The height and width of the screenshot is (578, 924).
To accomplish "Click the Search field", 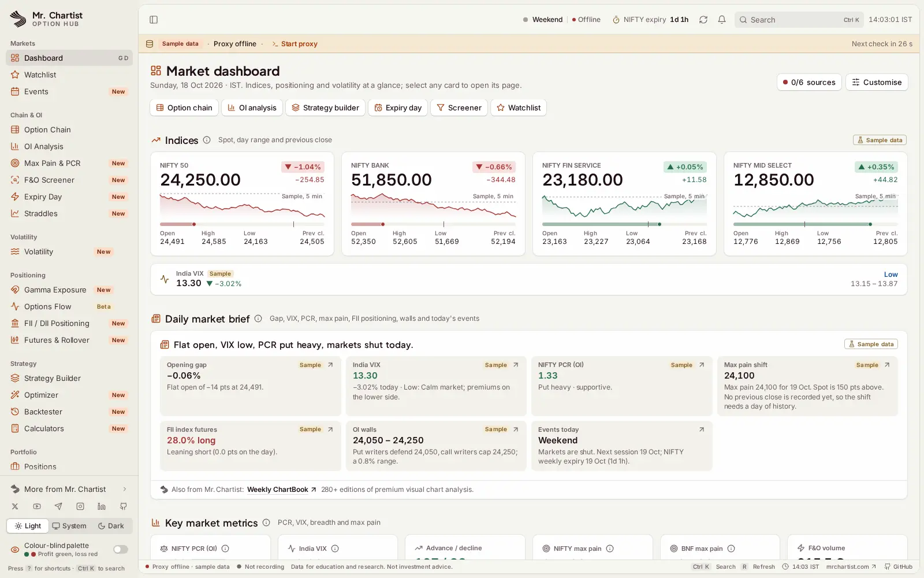I will point(799,20).
